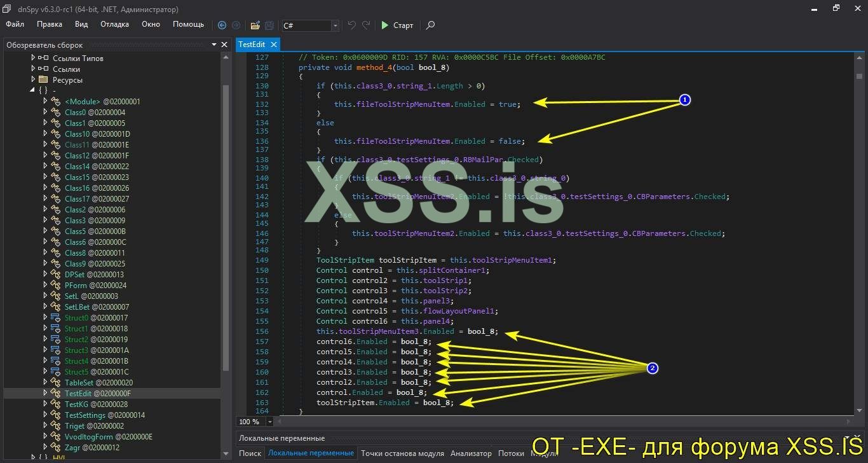Expand the Struct1 tree node
868x463 pixels.
click(x=45, y=329)
